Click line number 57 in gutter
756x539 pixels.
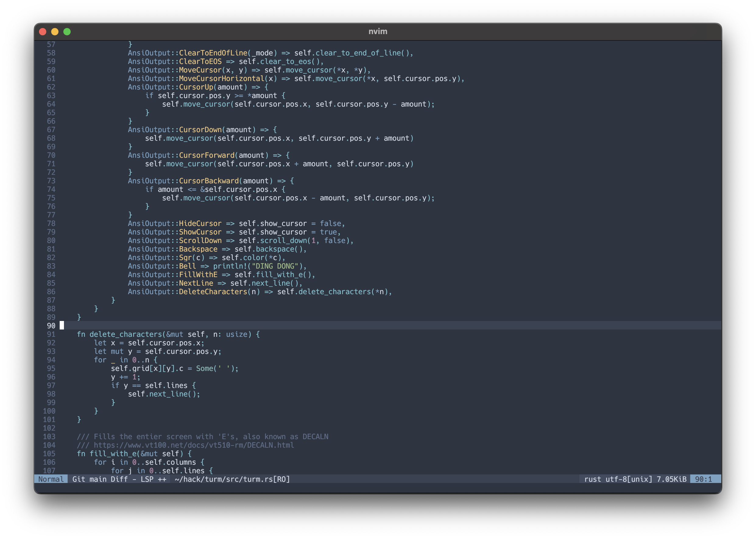coord(51,44)
